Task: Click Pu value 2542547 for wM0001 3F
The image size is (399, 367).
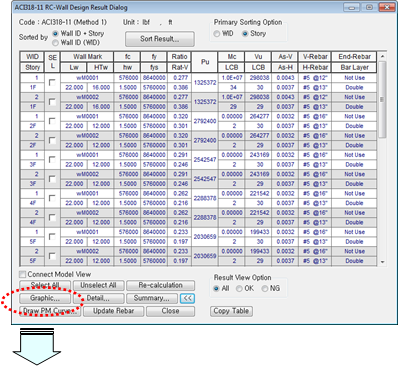Action: pyautogui.click(x=205, y=160)
